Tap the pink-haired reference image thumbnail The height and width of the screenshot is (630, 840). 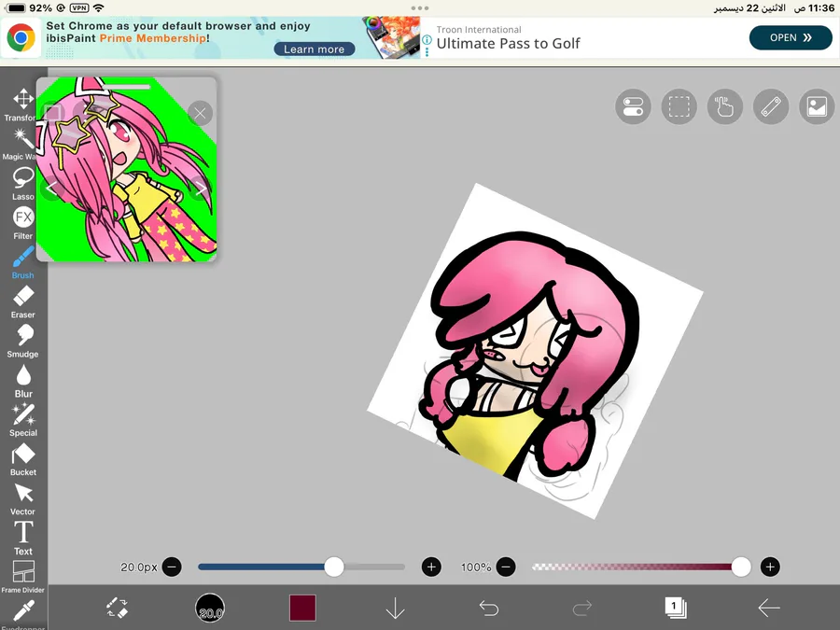click(x=126, y=169)
